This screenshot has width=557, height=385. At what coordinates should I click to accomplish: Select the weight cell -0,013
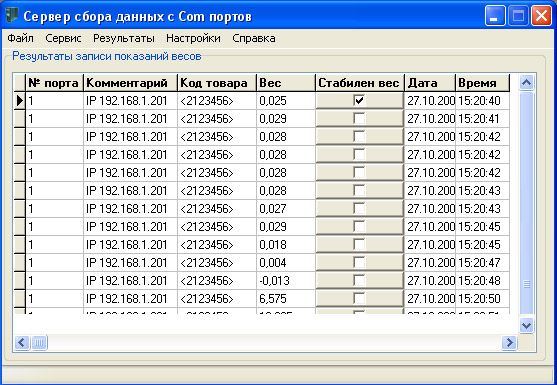point(286,281)
